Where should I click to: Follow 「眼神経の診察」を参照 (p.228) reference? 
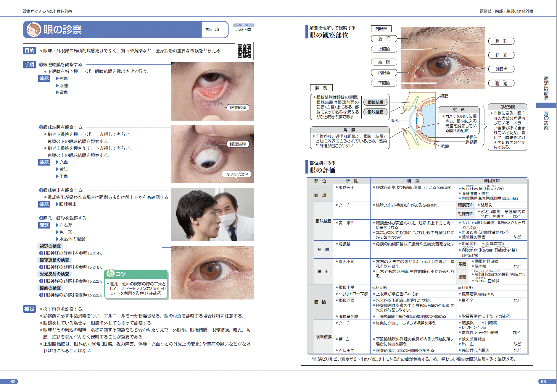click(70, 295)
